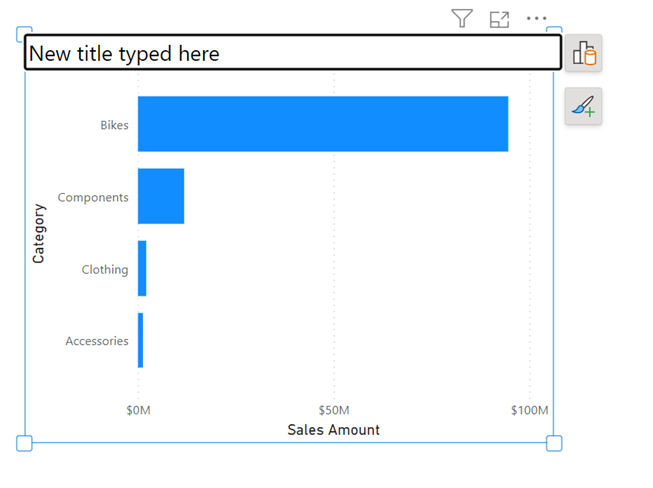
Task: Select the Category axis title
Action: [x=39, y=233]
